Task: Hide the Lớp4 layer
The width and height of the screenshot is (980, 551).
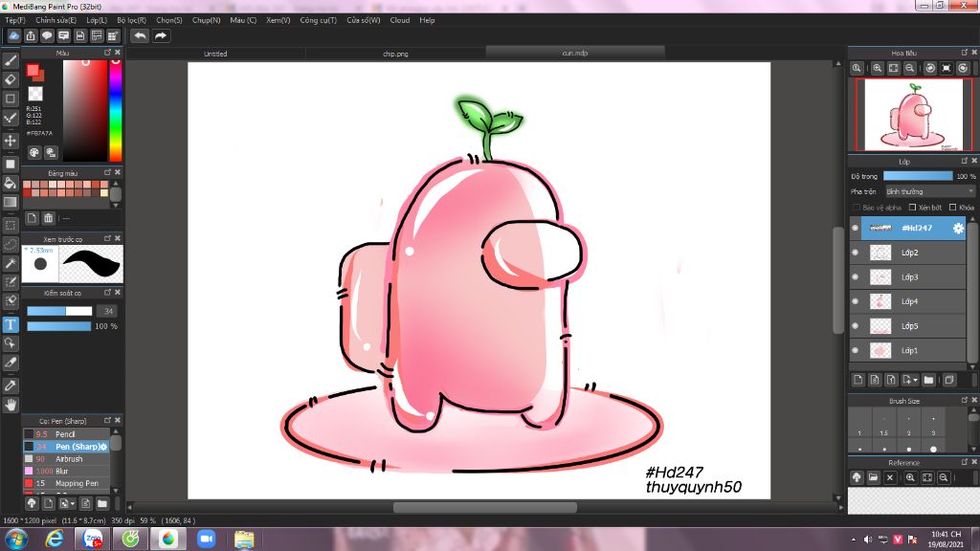Action: pos(855,301)
